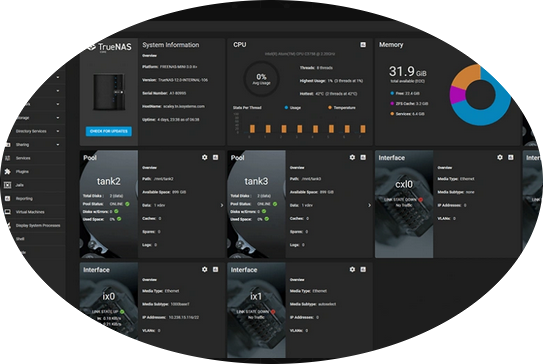543x364 pixels.
Task: Open settings gear on cxl0 interface card
Action: tap(500, 157)
